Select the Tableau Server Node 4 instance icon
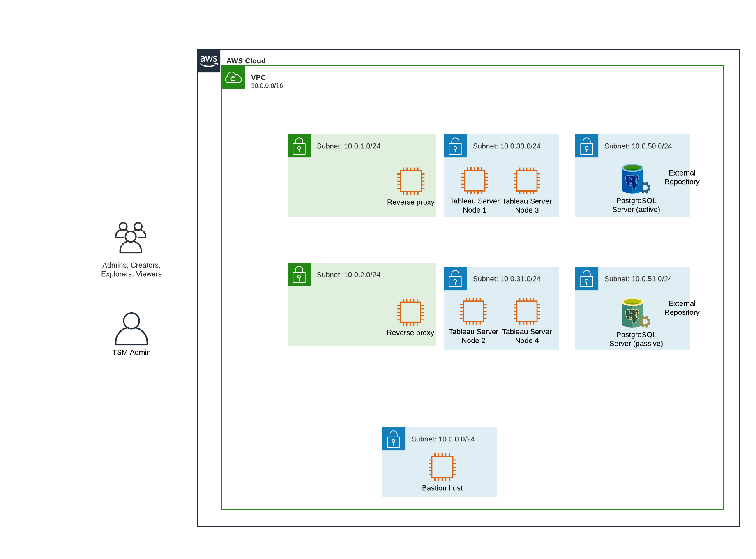The width and height of the screenshot is (756, 559). pos(527,311)
